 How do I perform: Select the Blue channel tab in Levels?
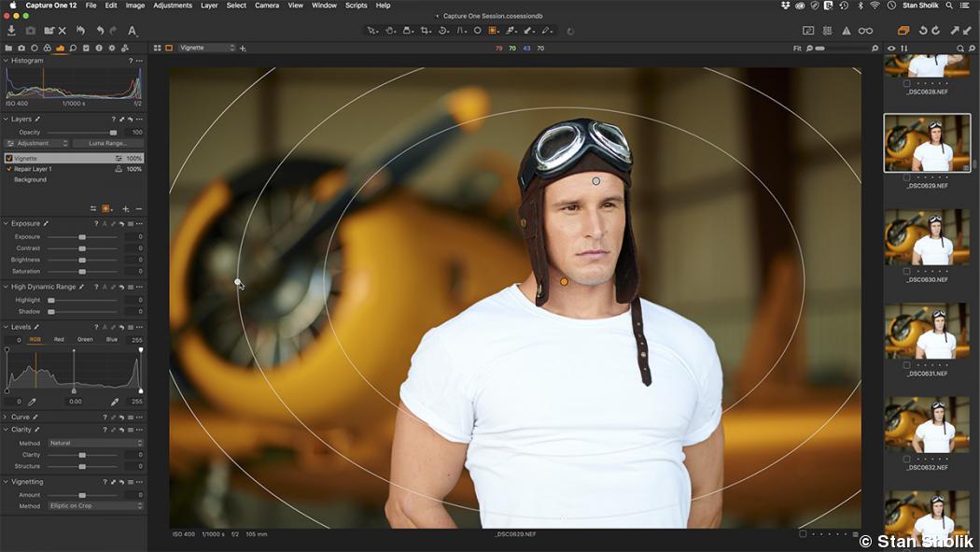pos(112,339)
